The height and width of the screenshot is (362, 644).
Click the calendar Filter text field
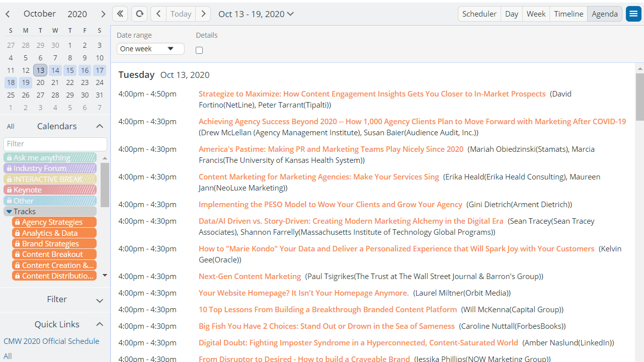pos(55,144)
